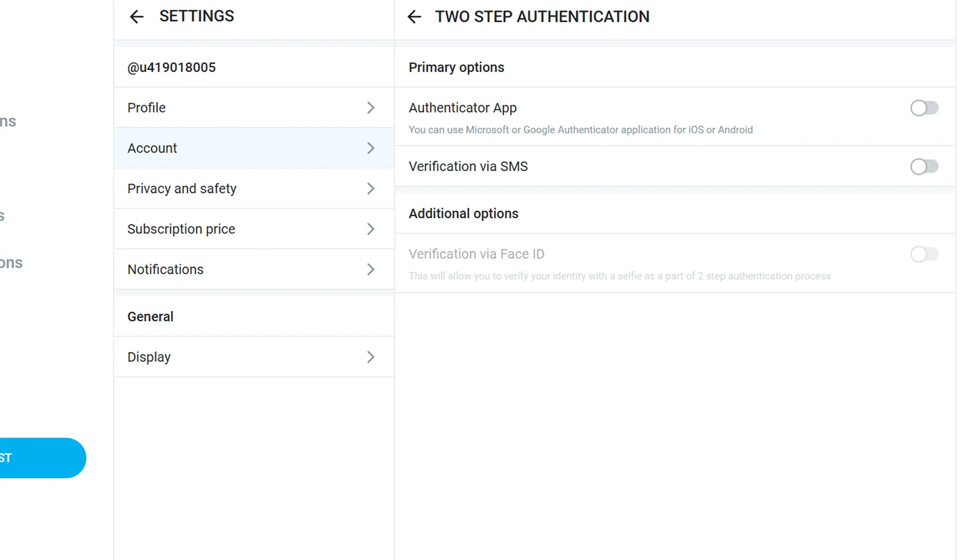Click the General section heading
Image resolution: width=978 pixels, height=560 pixels.
[x=151, y=316]
